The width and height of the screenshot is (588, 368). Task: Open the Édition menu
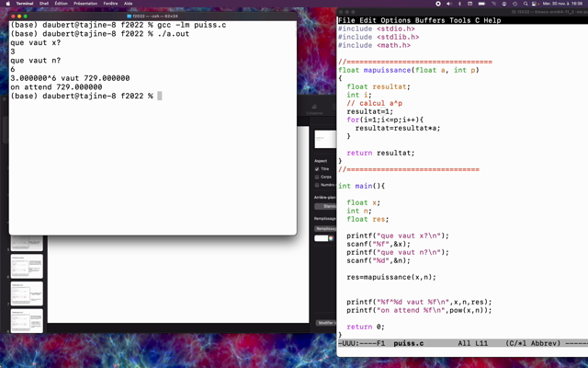[62, 3]
